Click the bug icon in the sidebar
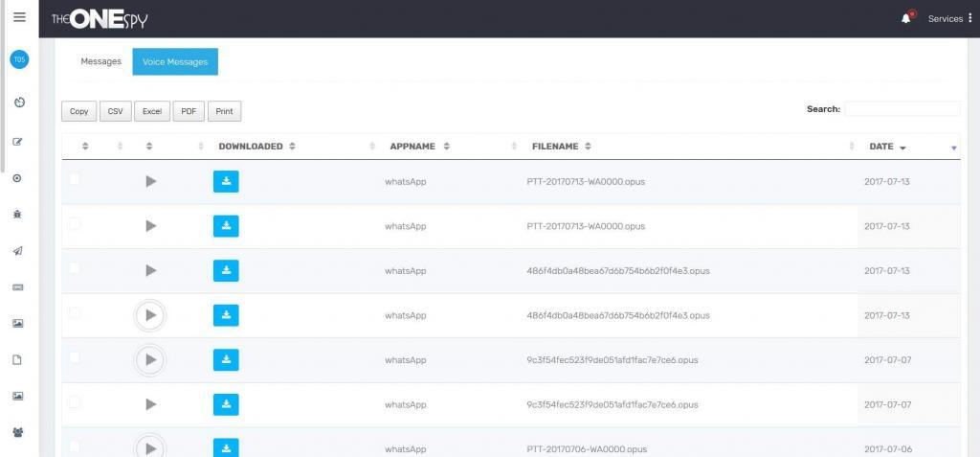The width and height of the screenshot is (980, 457). click(x=17, y=215)
